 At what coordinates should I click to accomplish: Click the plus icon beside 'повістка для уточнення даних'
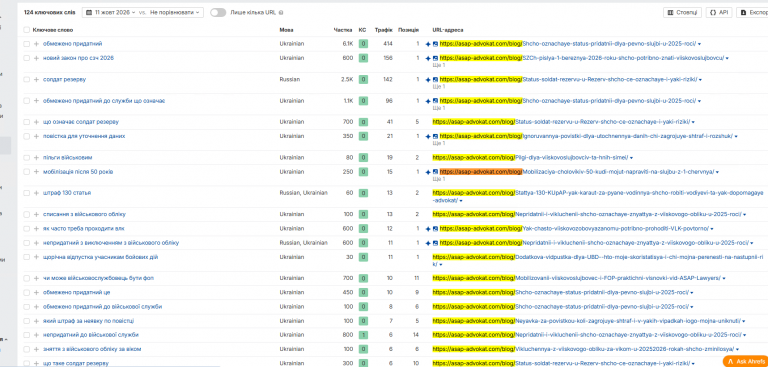tap(36, 136)
